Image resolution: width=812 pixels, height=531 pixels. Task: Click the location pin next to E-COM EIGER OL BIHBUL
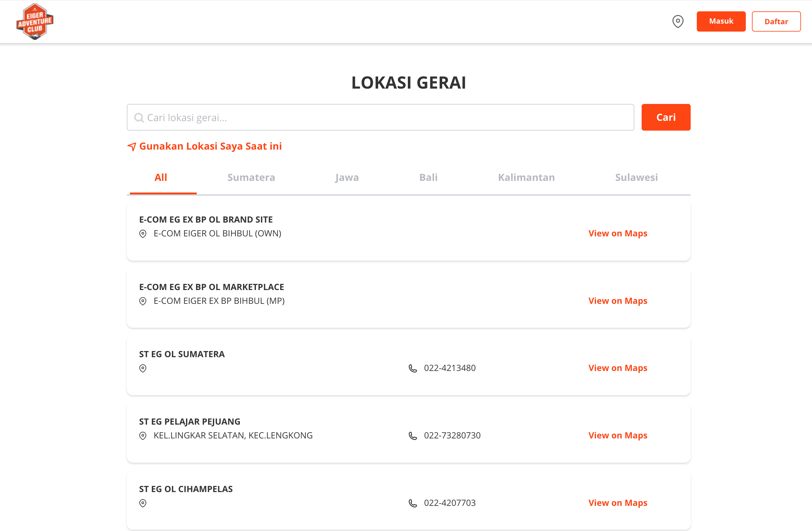pos(142,234)
